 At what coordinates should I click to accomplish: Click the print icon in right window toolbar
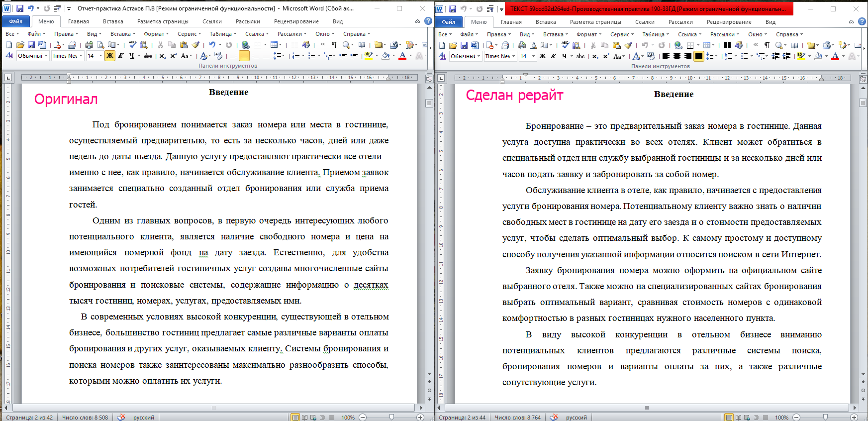(x=522, y=45)
